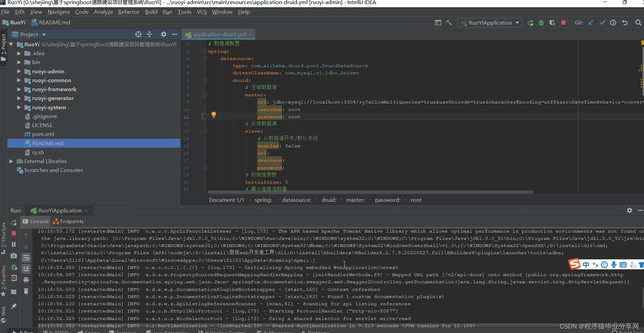
Task: Toggle Structure tool window sidebar button
Action: pos(3,238)
